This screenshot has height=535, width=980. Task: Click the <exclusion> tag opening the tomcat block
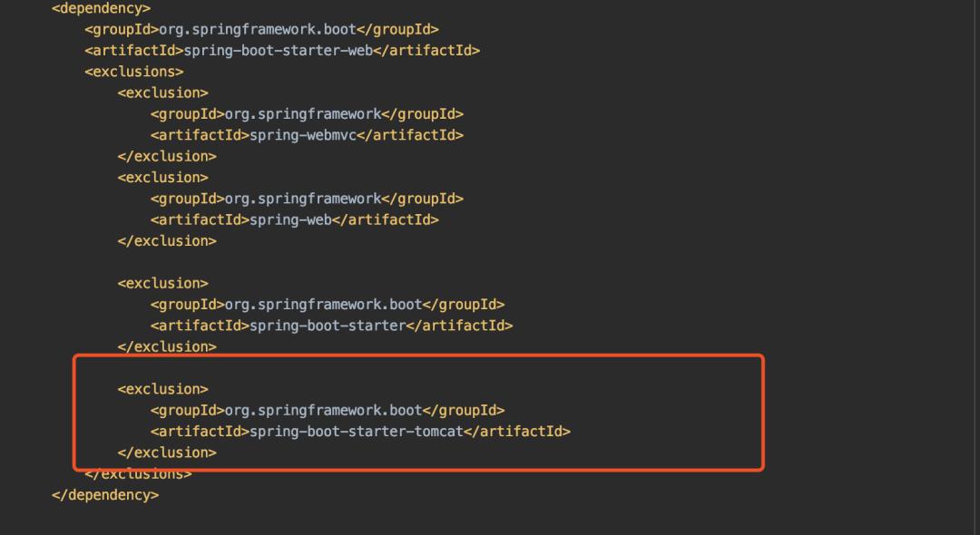163,389
